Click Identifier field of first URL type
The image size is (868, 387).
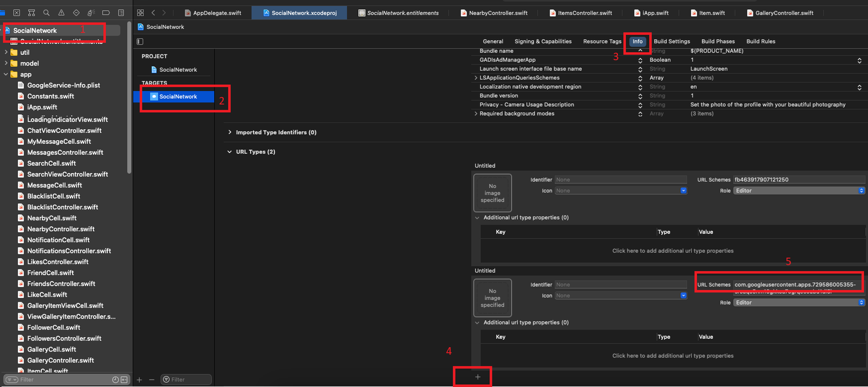coord(621,180)
